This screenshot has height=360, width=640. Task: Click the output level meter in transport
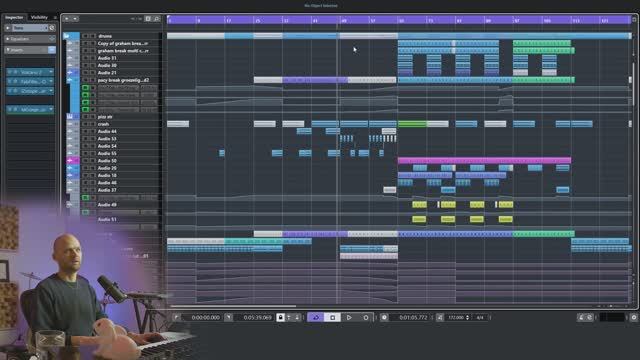pyautogui.click(x=612, y=317)
